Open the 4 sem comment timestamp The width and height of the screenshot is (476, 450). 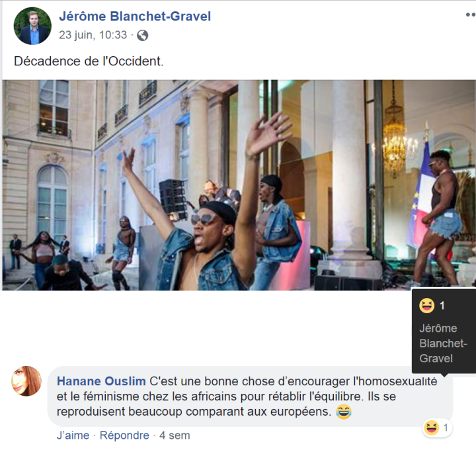[175, 435]
